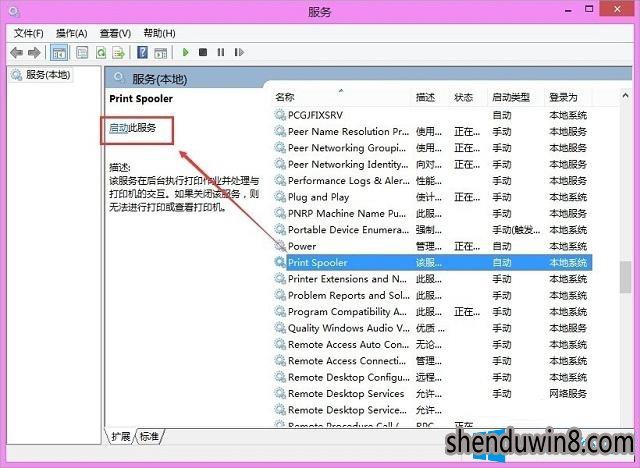This screenshot has height=468, width=640.
Task: Click the gear icon beside Plug and Play
Action: tap(280, 197)
